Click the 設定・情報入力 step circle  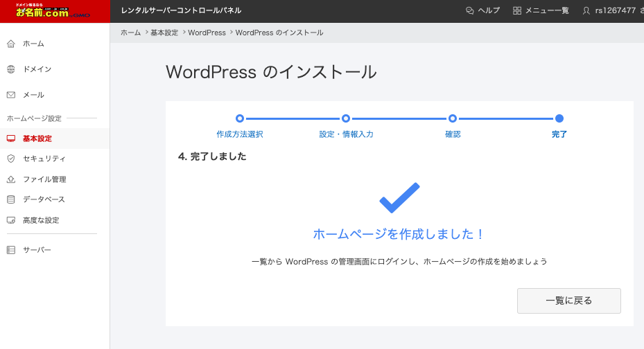346,118
